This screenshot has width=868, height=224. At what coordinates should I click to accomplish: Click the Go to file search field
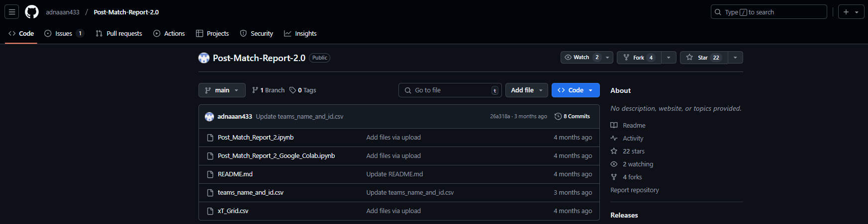(x=450, y=90)
